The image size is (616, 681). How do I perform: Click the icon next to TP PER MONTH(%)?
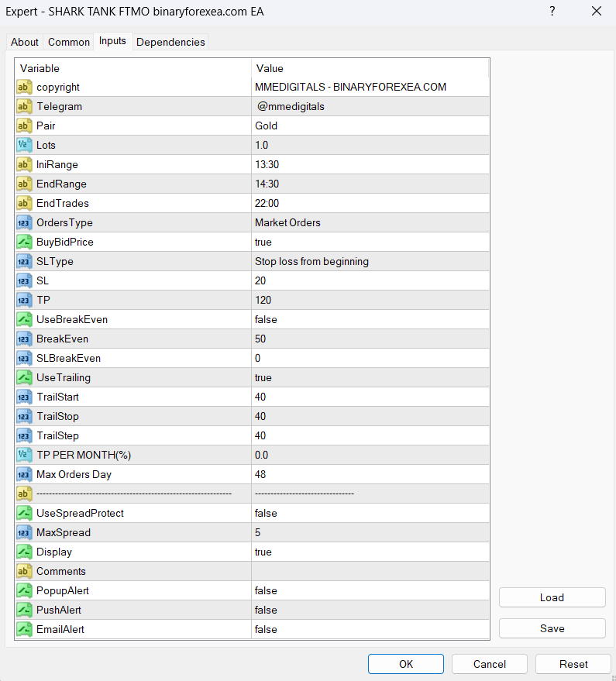point(24,456)
